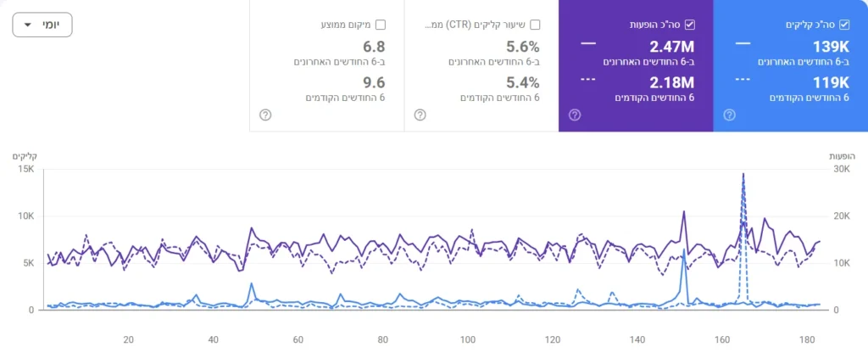Click the solid clicks peak near day 151
868x364 pixels.
click(684, 250)
